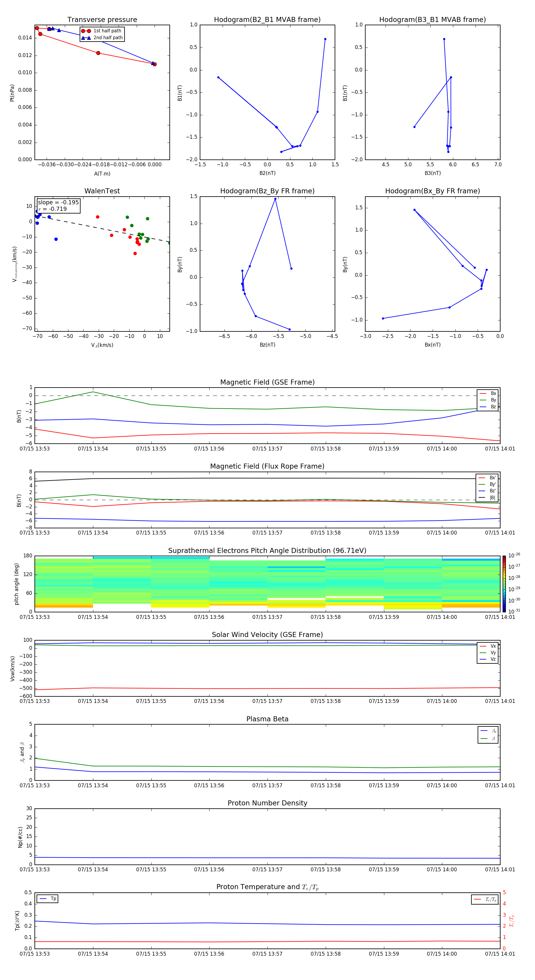The image size is (535, 980).
Task: Select the "slope = -0.195" annotation
Action: 58,203
